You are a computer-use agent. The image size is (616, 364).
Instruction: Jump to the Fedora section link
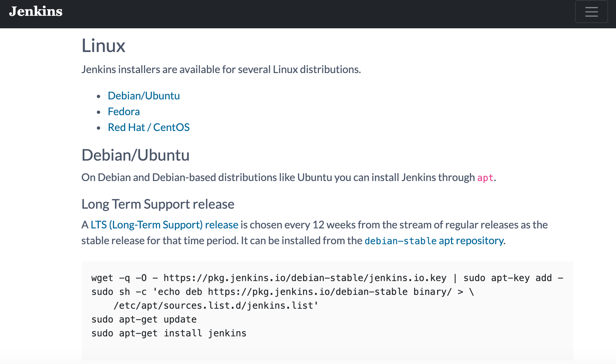124,112
